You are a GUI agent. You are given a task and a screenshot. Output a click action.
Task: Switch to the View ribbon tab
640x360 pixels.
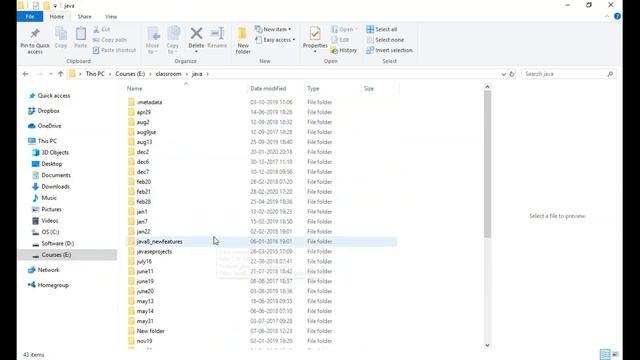coord(111,17)
